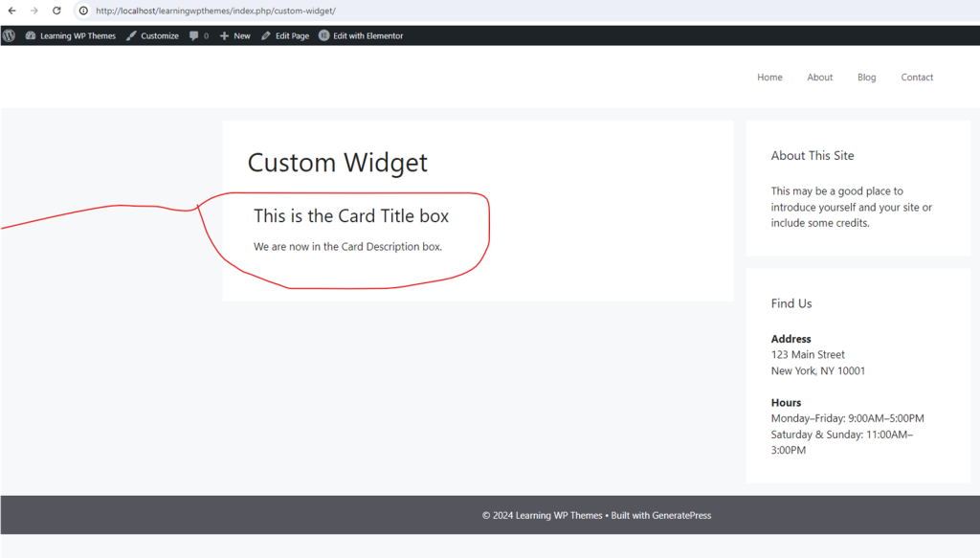Click the site info icon in address bar

pyautogui.click(x=81, y=11)
